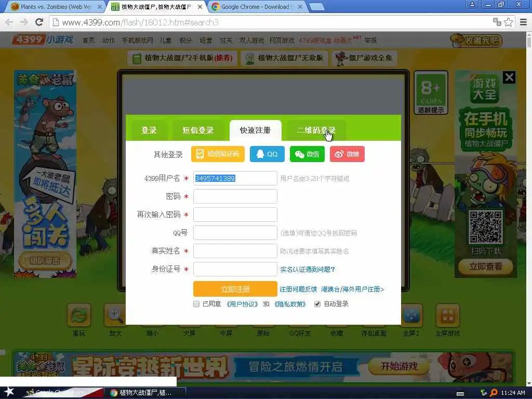
Task: Log in with QQ button
Action: (x=267, y=154)
